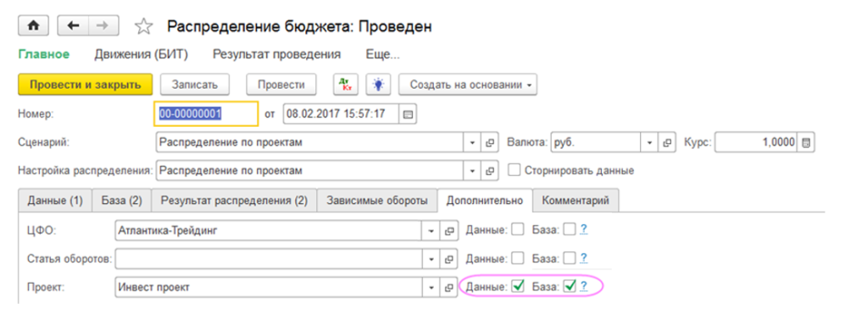The height and width of the screenshot is (320, 868).
Task: Enable Сторнировать данные checkbox
Action: (515, 170)
